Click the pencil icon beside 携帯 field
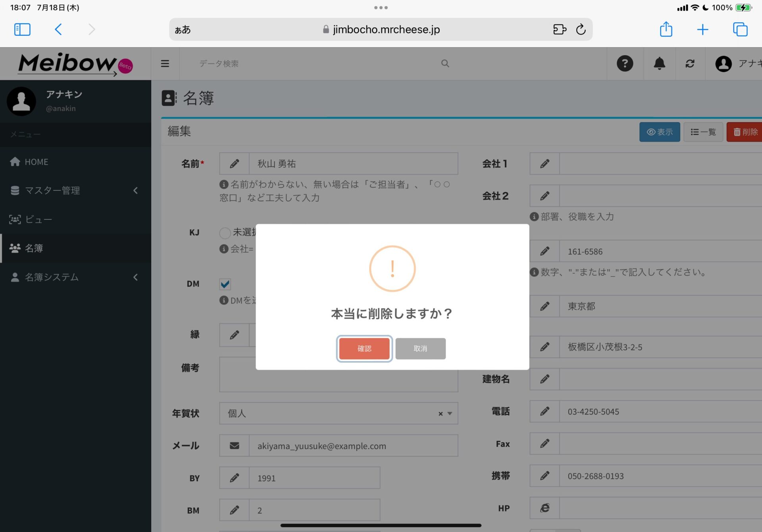 click(x=545, y=475)
